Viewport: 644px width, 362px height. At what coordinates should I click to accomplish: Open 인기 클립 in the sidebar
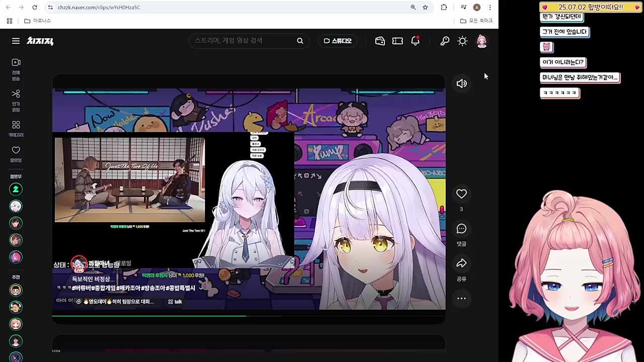pyautogui.click(x=16, y=101)
